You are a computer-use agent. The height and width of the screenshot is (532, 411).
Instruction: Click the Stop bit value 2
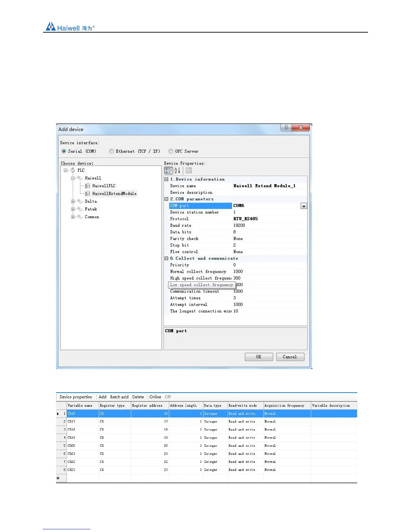234,246
